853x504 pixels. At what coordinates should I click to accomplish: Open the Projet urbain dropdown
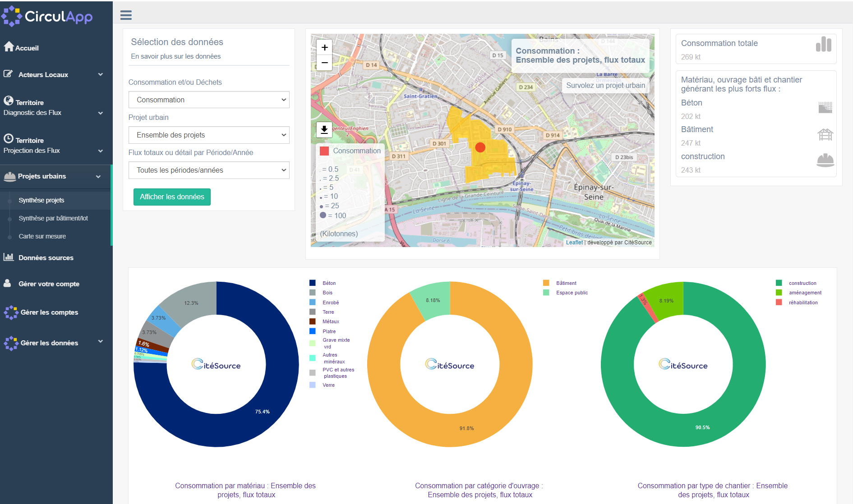click(x=209, y=135)
